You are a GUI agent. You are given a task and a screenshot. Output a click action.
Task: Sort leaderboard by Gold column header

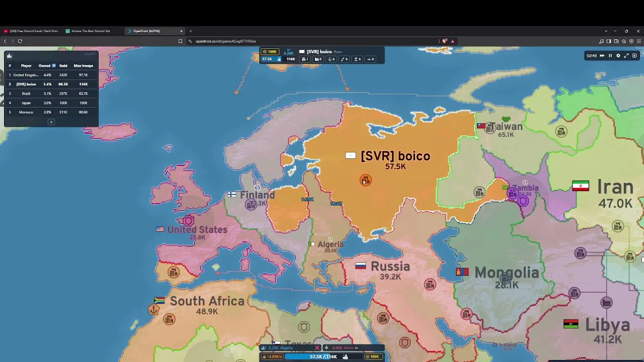63,65
